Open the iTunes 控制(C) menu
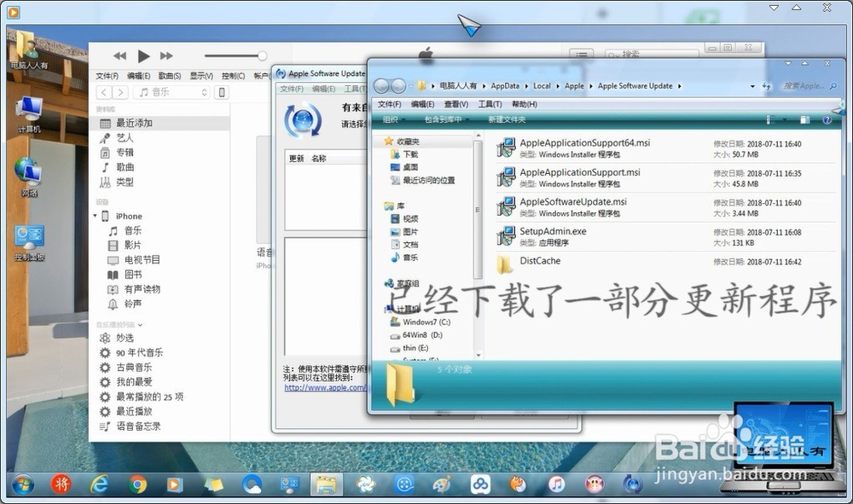This screenshot has width=853, height=504. click(233, 76)
